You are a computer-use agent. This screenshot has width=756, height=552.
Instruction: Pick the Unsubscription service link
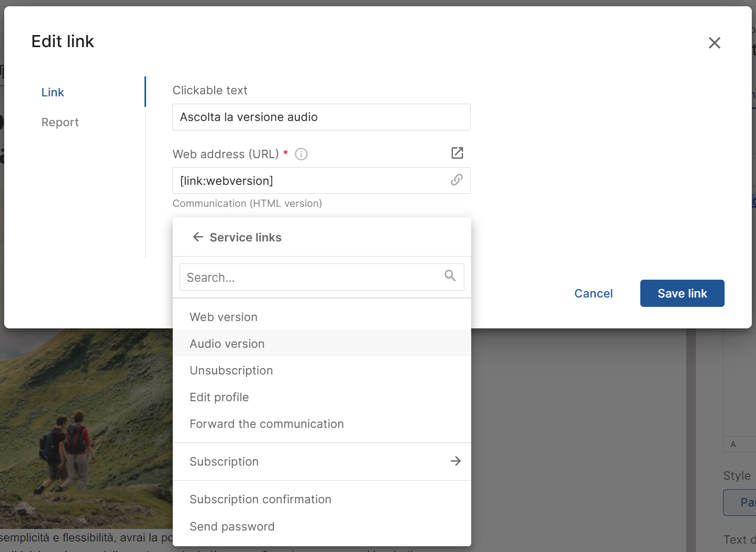pyautogui.click(x=231, y=370)
